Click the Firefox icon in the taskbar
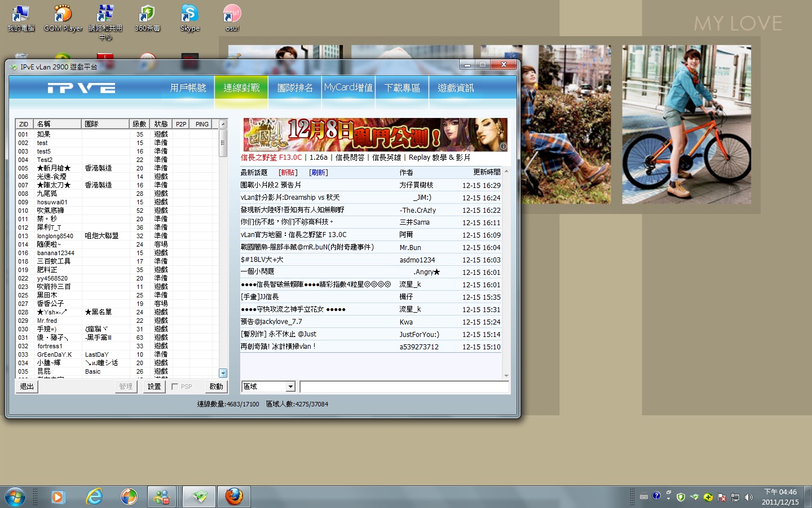Image resolution: width=812 pixels, height=508 pixels. 233,497
